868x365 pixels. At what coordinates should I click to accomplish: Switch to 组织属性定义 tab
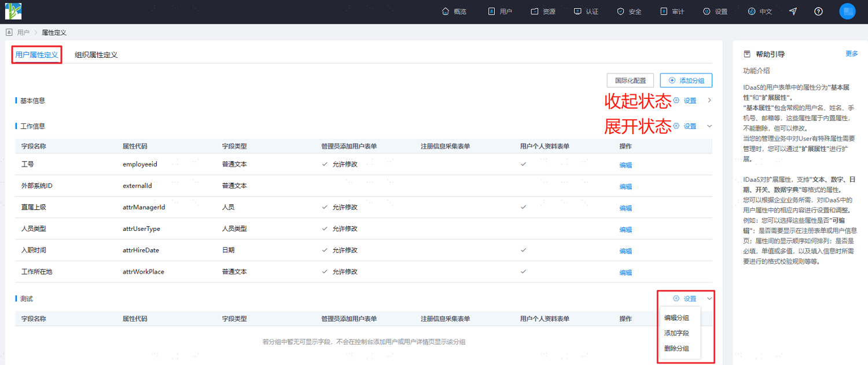(x=96, y=55)
